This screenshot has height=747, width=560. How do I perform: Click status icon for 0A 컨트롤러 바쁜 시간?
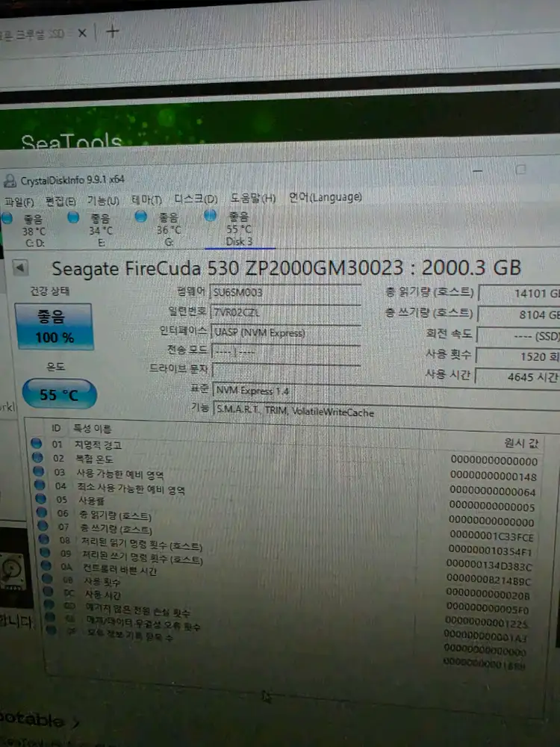pos(46,565)
